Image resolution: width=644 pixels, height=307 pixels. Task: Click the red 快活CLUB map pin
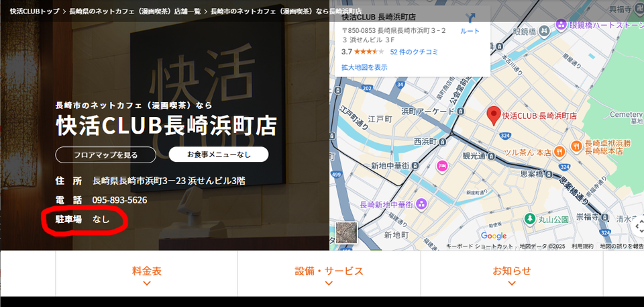[x=494, y=115]
